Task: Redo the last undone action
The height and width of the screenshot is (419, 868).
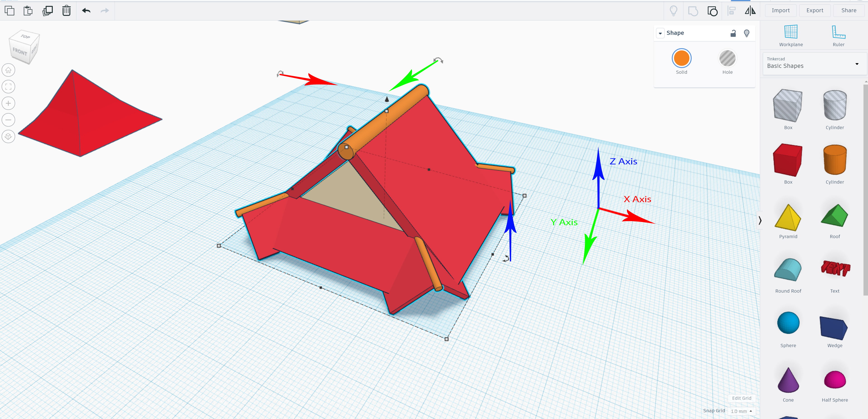Action: (105, 11)
